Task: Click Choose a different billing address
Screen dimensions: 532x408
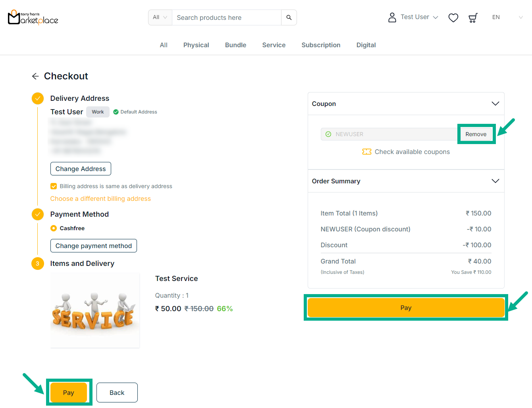Action: [100, 198]
